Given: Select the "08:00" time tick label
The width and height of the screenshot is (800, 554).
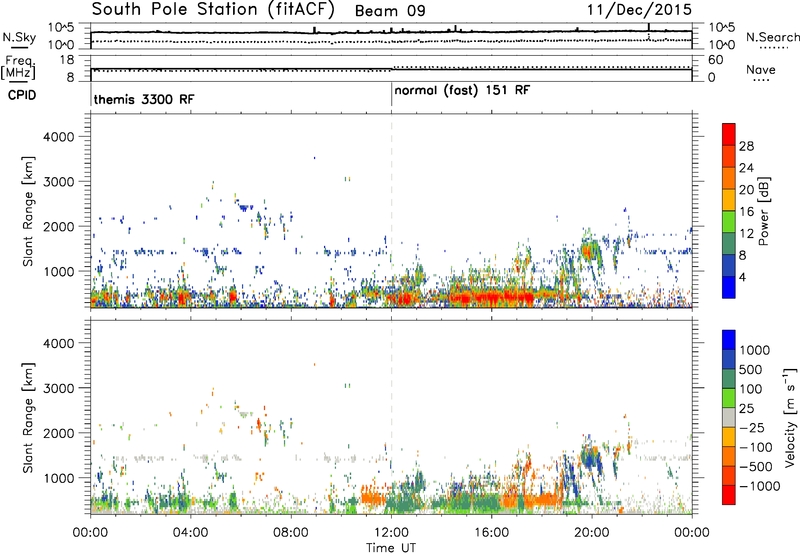Looking at the screenshot, I should pos(291,533).
